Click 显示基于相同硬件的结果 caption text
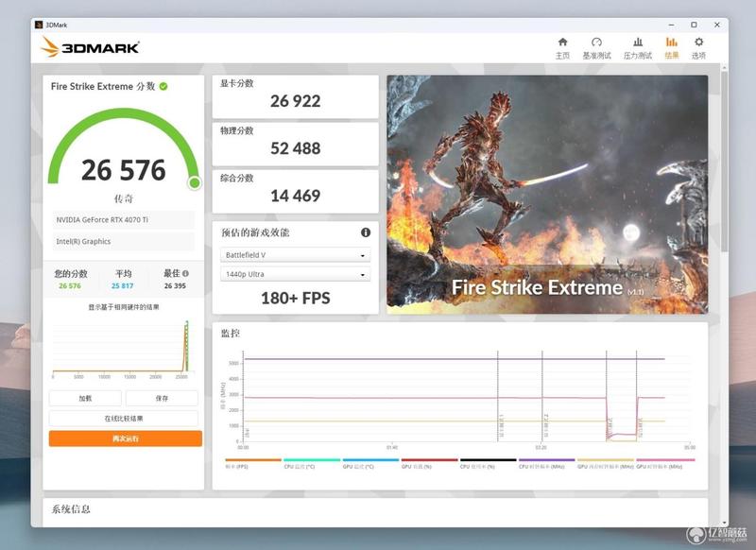 (124, 307)
